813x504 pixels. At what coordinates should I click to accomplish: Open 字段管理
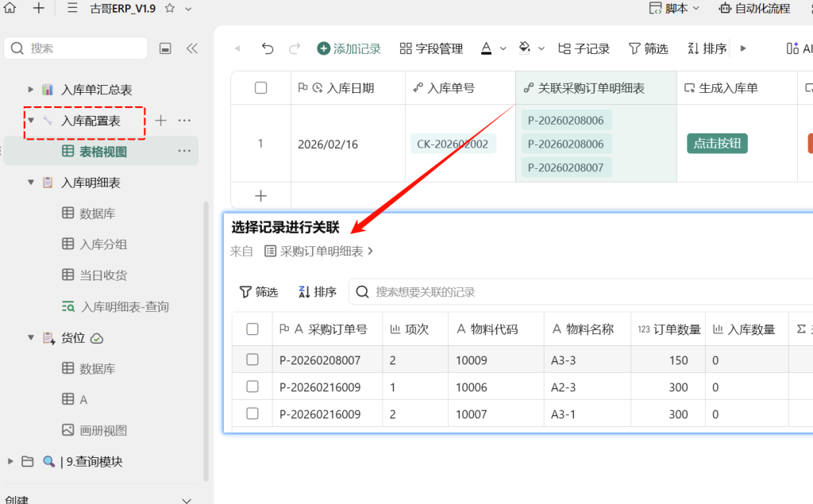[431, 48]
